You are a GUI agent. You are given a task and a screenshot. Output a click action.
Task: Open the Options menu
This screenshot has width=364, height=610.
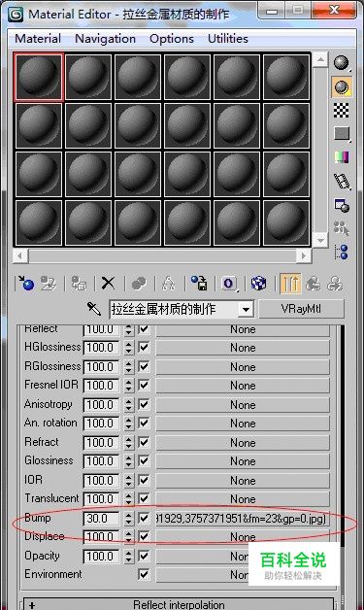172,39
